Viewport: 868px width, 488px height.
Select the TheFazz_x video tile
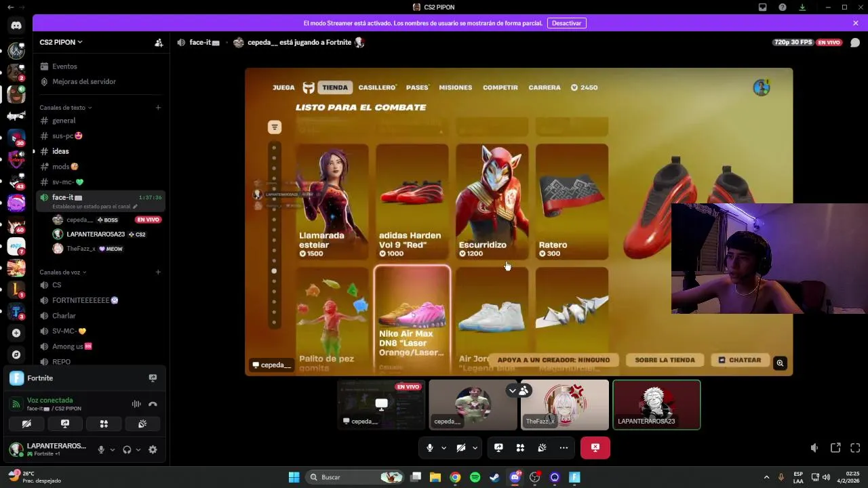click(x=565, y=405)
